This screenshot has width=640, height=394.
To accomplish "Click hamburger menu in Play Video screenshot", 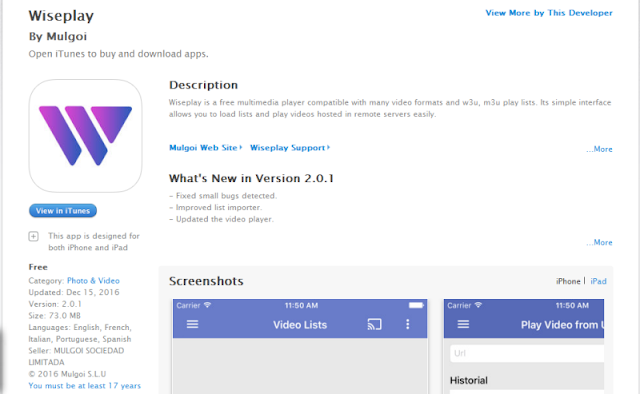I will pos(463,324).
